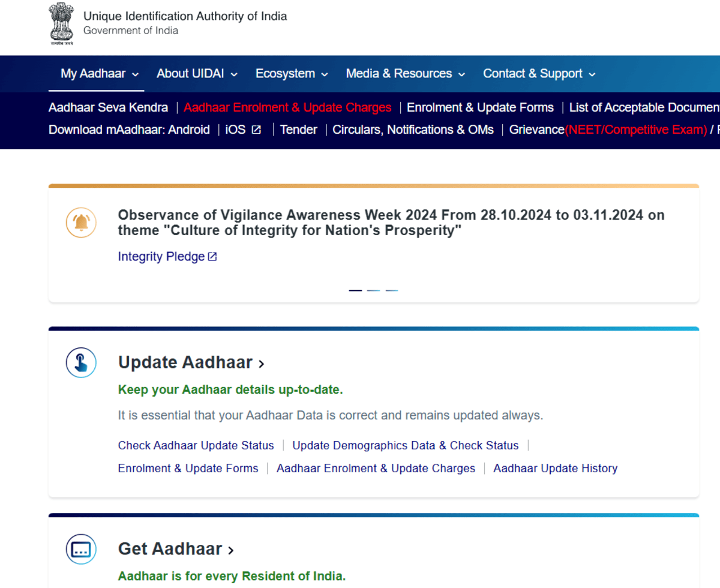
Task: Open the Update Aadhaar section heading
Action: (x=191, y=362)
